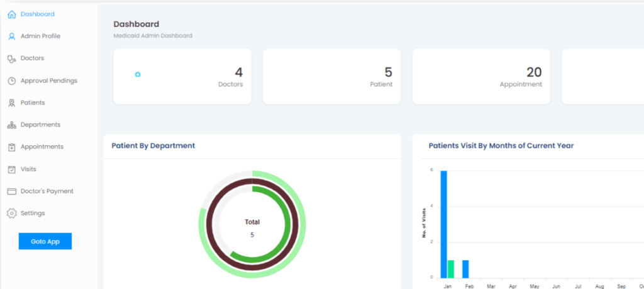Click the 'Medicaid Admin Dashboard' subtitle
The image size is (644, 289).
tap(153, 36)
